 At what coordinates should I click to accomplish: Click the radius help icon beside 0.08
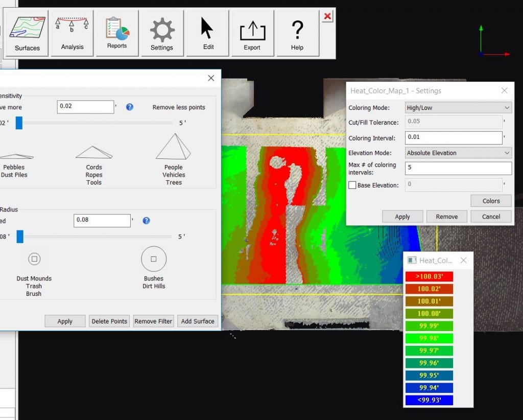click(x=146, y=221)
